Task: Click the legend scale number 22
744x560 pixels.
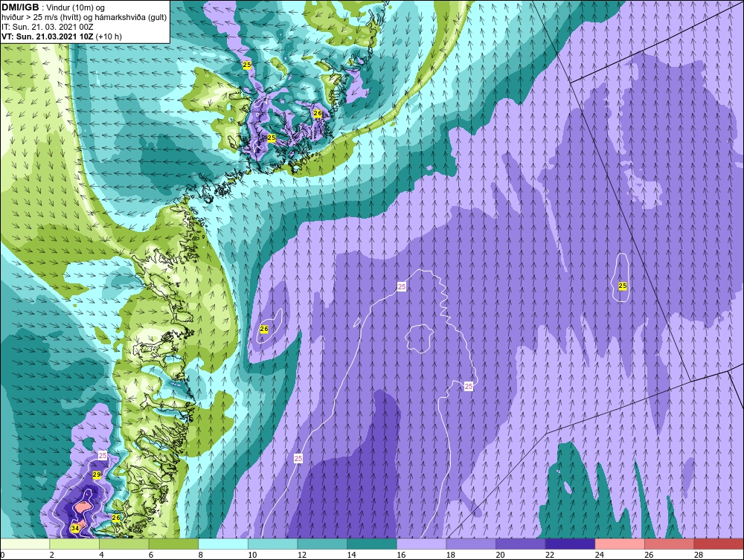Action: click(x=550, y=555)
